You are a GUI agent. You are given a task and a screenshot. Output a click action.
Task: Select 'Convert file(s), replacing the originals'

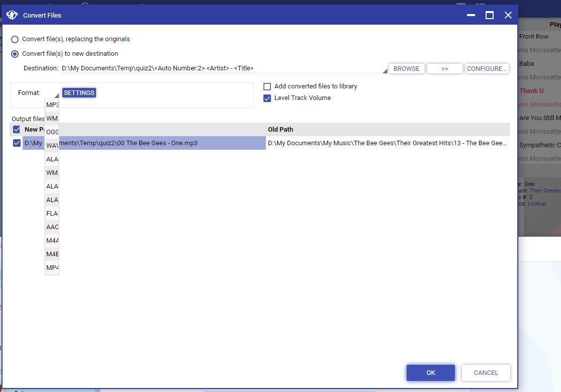point(15,39)
